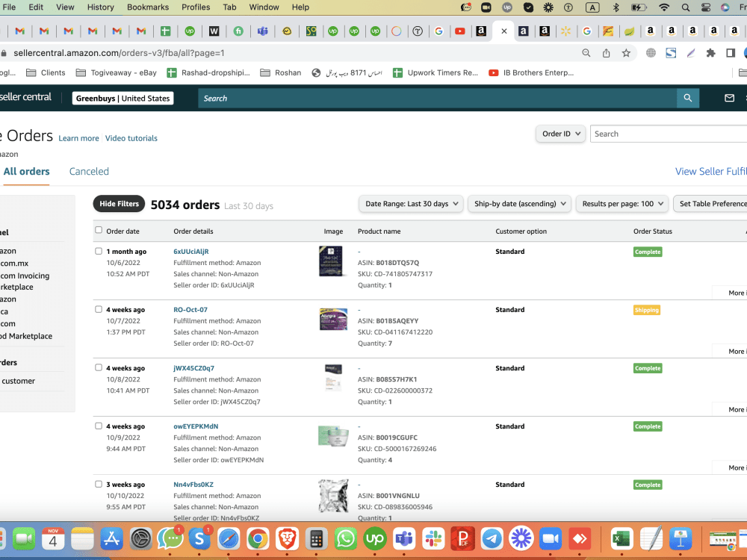This screenshot has width=747, height=560.
Task: Open the Bookmarks menu
Action: [x=148, y=7]
